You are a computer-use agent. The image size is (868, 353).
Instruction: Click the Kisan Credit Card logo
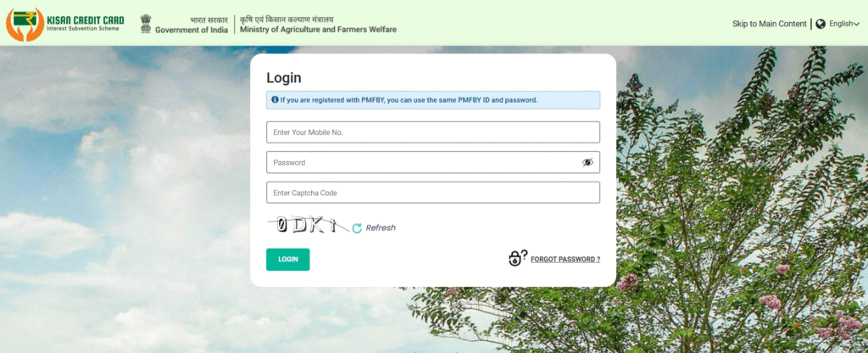pyautogui.click(x=64, y=25)
